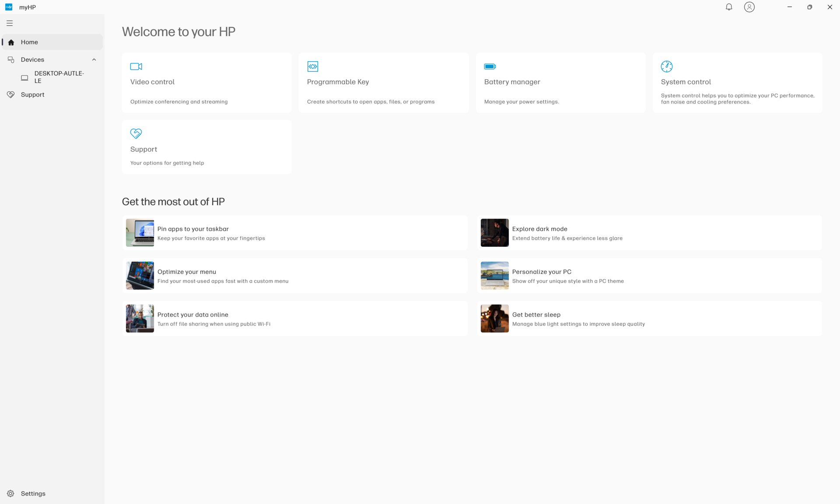Image resolution: width=840 pixels, height=504 pixels.
Task: Open the notifications bell icon
Action: [x=729, y=7]
